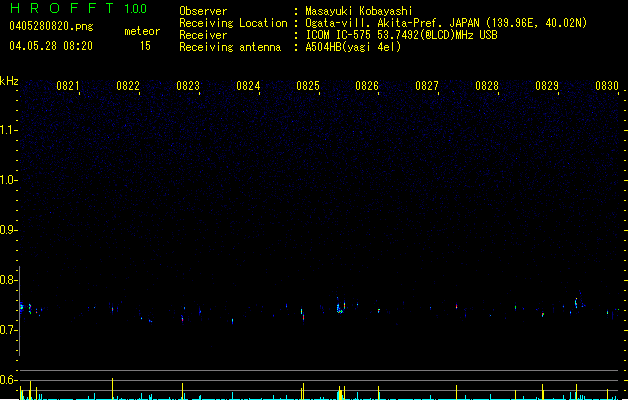Click the 0.9 kHz frequency label
Image resolution: width=629 pixels, height=400 pixels.
pyautogui.click(x=8, y=230)
